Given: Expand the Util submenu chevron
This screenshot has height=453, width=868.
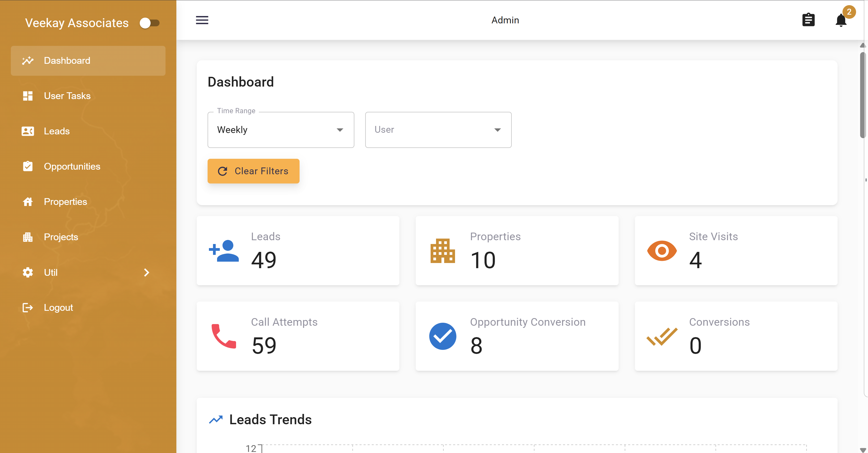Looking at the screenshot, I should (147, 272).
